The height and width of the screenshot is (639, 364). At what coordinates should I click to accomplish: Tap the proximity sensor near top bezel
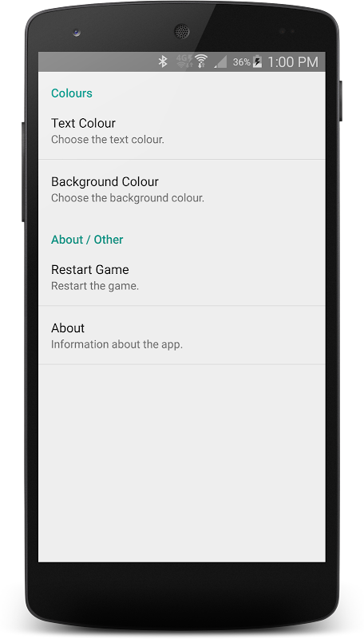pos(287,31)
